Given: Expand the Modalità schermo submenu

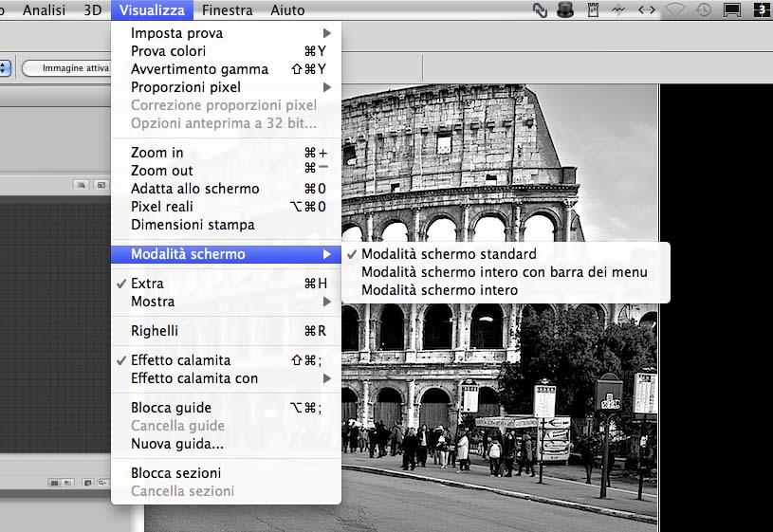Looking at the screenshot, I should point(227,254).
